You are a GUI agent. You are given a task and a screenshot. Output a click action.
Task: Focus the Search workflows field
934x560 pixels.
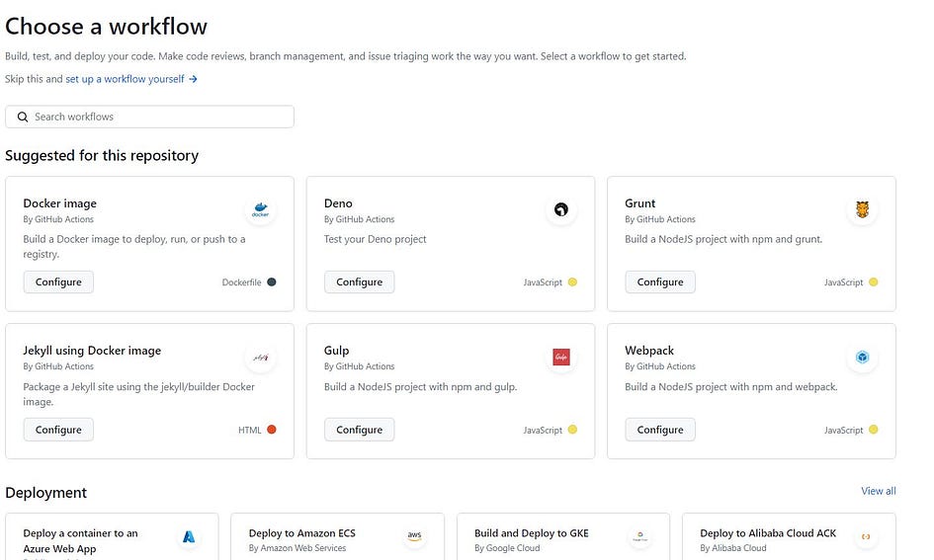click(x=149, y=117)
